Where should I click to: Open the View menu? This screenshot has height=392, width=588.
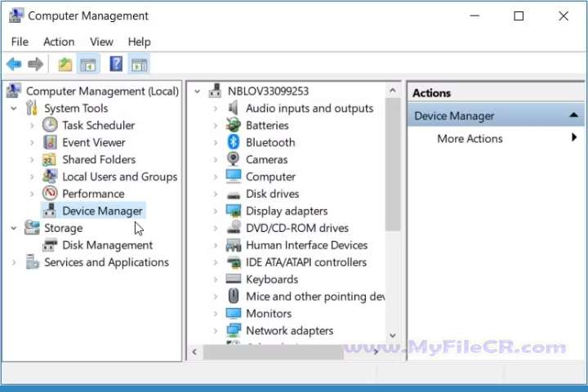(101, 42)
